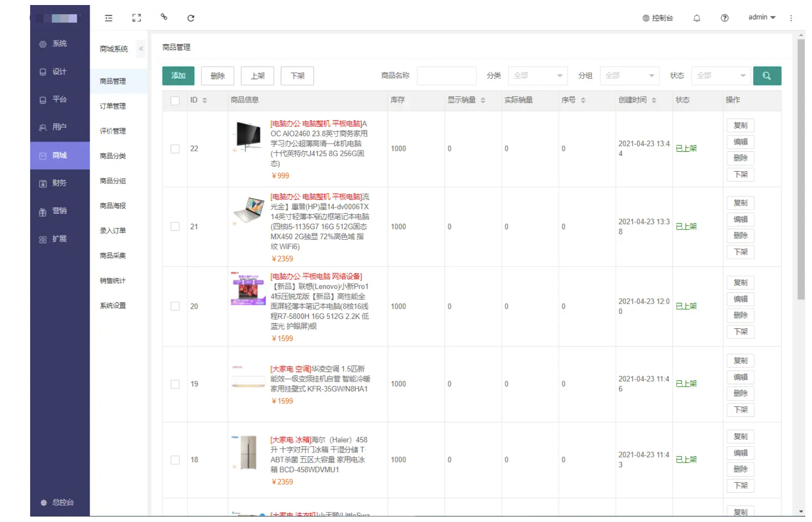
Task: Click 删除 for product ID 20
Action: pos(740,315)
